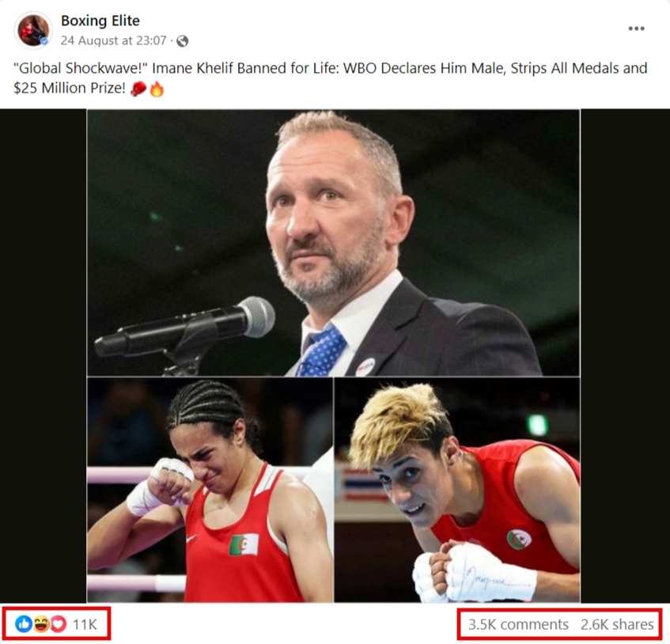Viewport: 670px width, 644px height.
Task: Click the black margin right of the photos
Action: pyautogui.click(x=625, y=356)
